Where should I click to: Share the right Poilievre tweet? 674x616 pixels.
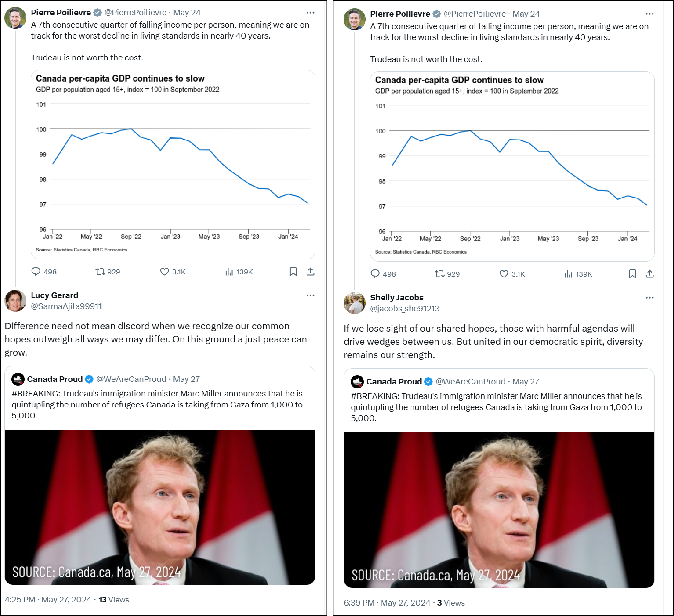[650, 274]
